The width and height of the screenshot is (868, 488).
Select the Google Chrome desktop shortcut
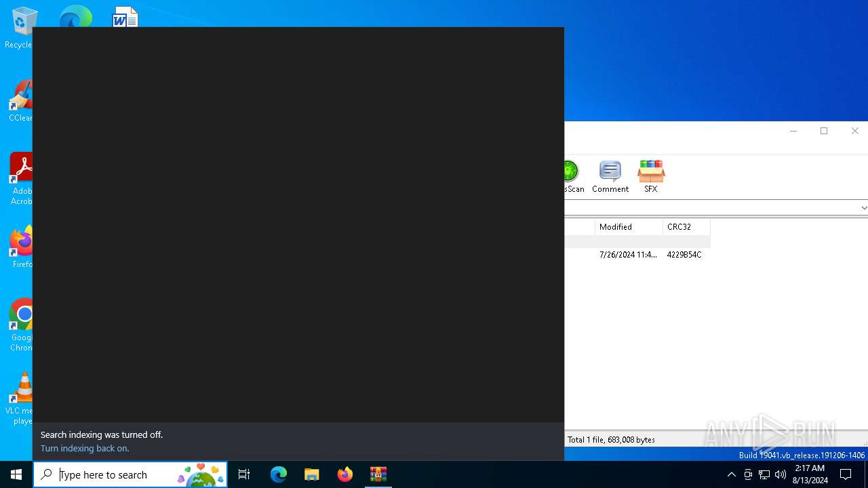[x=22, y=325]
